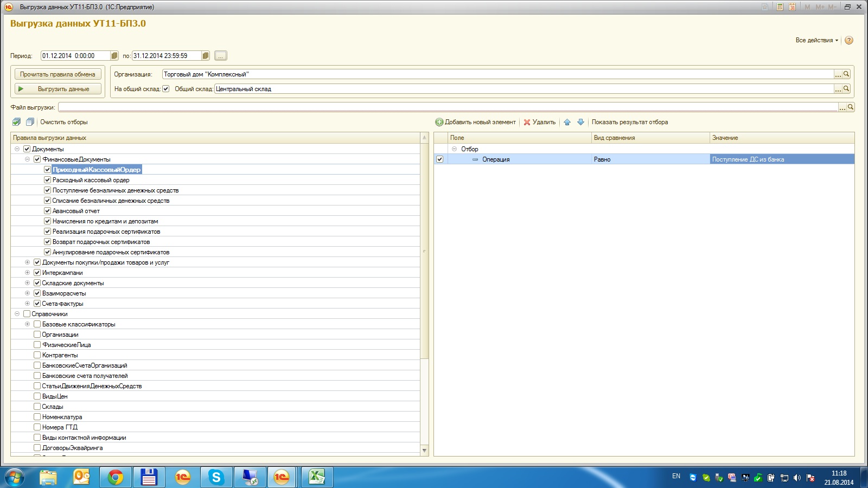
Task: Click into the Файл выгрузки input field
Action: tap(448, 107)
